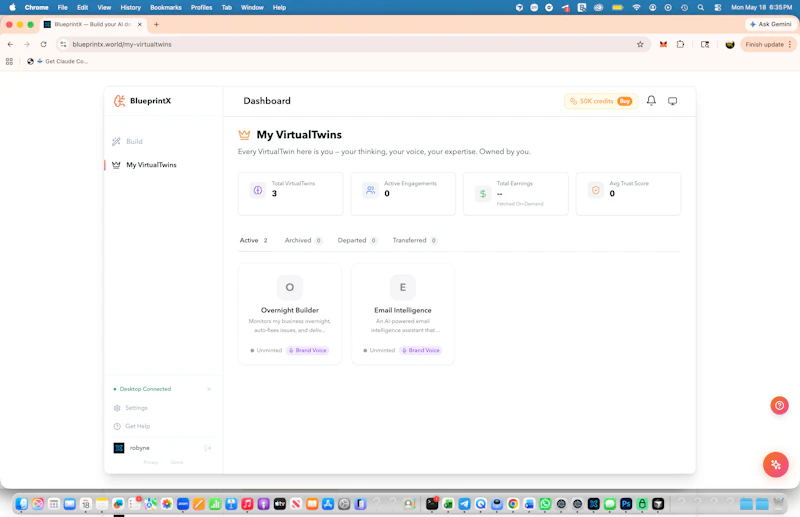Click the Active Engagements people icon

tap(370, 190)
